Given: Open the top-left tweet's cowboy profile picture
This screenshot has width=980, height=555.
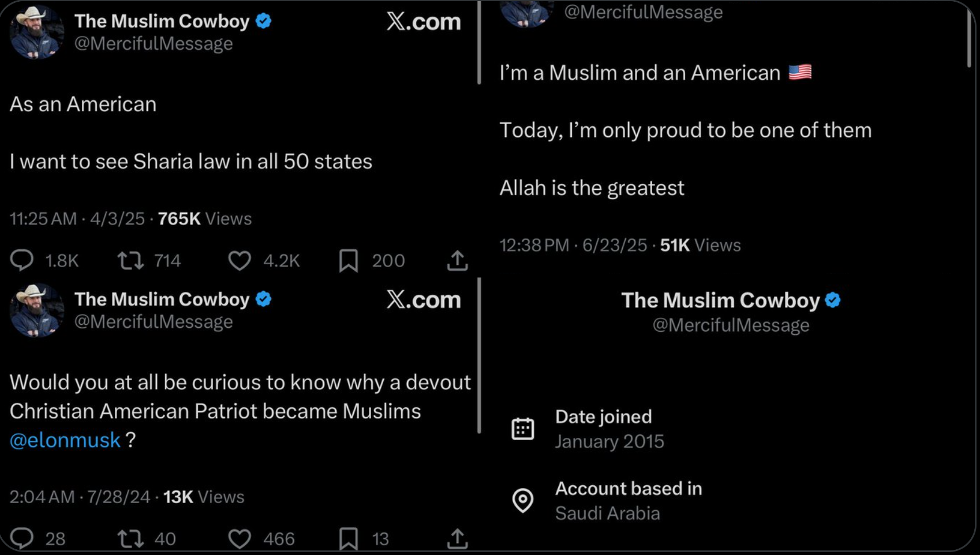Looking at the screenshot, I should (36, 32).
